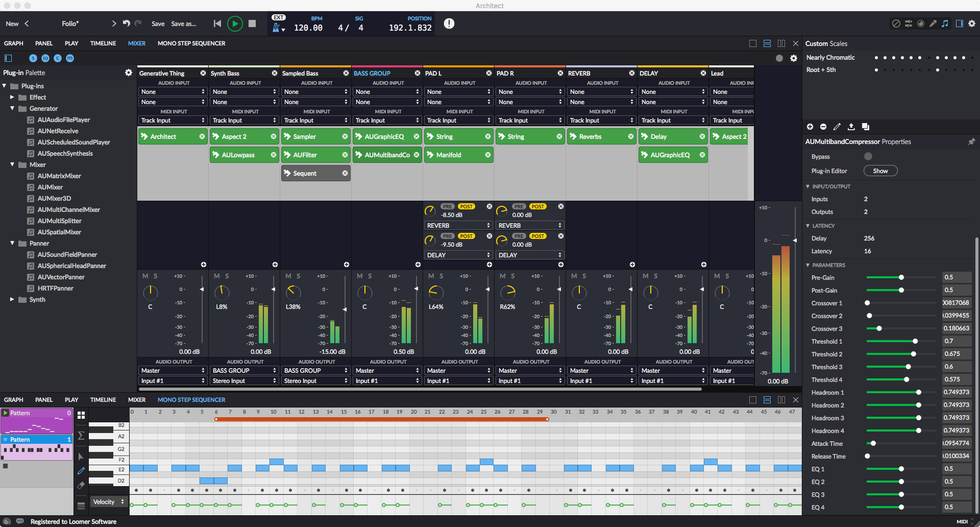Select the arrow pointer tool in the sequencer
980x527 pixels.
[81, 457]
